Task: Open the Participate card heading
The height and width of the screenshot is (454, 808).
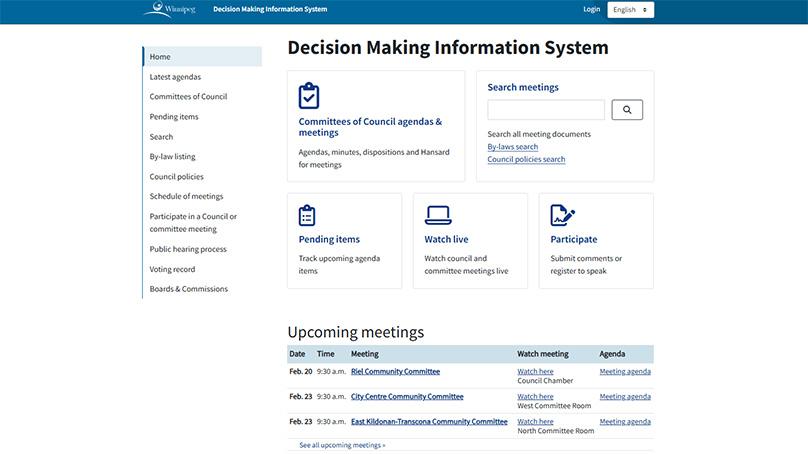Action: tap(574, 239)
